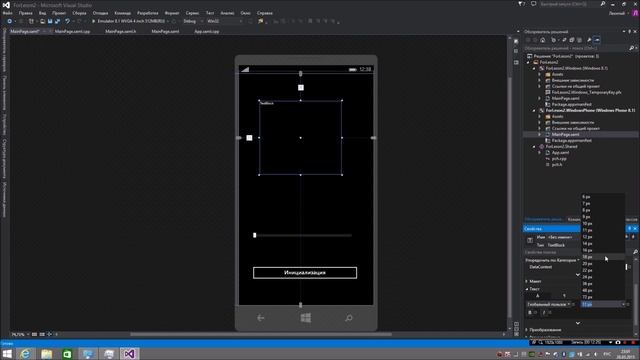The height and width of the screenshot is (360, 640).
Task: Switch to the App.xaml.cpp tab
Action: (207, 31)
